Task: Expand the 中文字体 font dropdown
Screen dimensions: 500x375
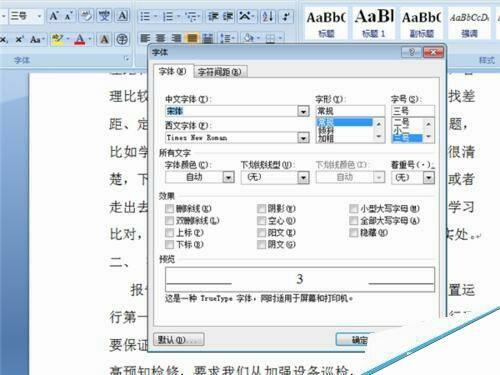Action: pos(303,111)
